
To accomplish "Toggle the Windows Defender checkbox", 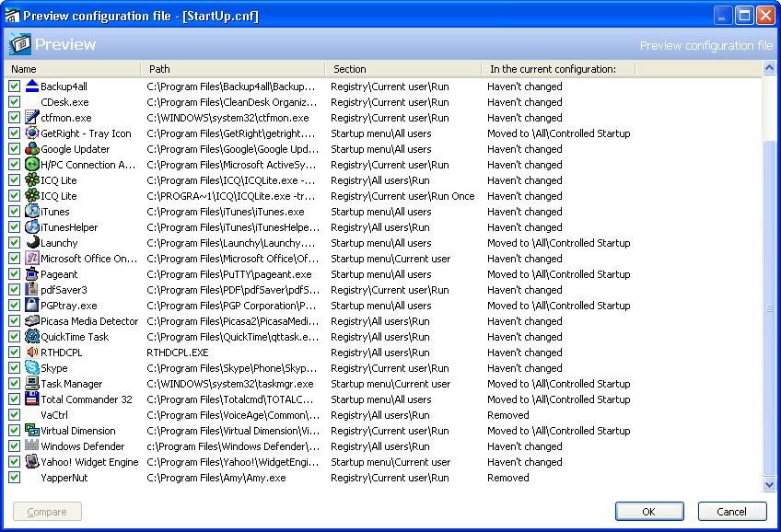I will (x=15, y=445).
